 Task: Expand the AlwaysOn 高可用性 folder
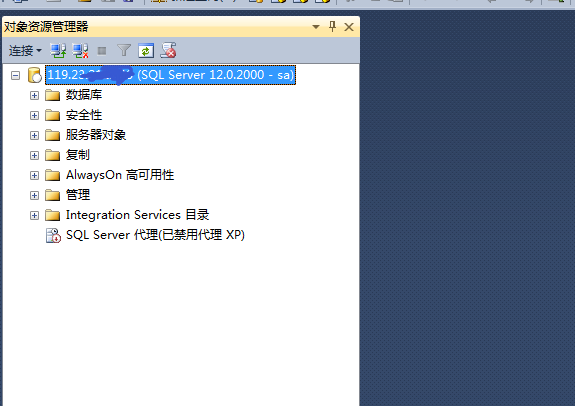tap(34, 175)
